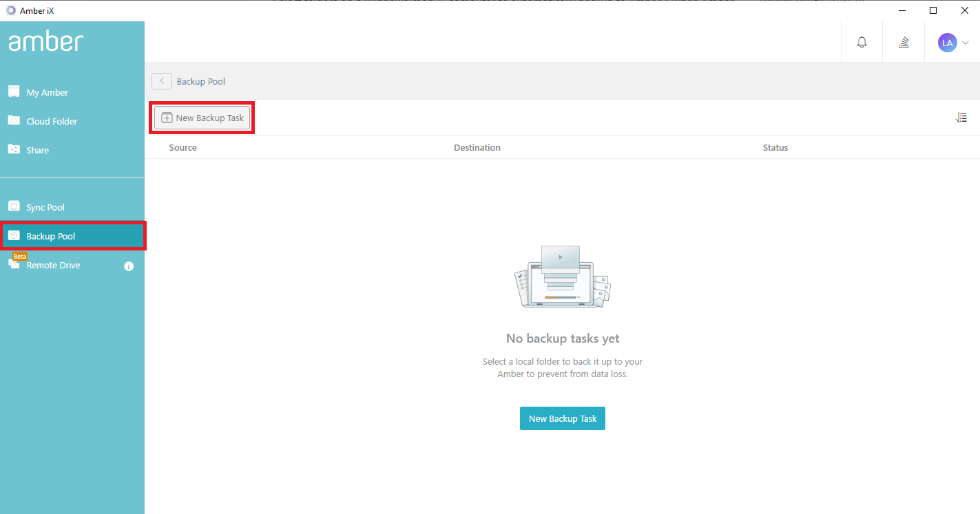Screen dimensions: 980x514
Task: Click the Beta badge on Remote Drive
Action: 19,255
